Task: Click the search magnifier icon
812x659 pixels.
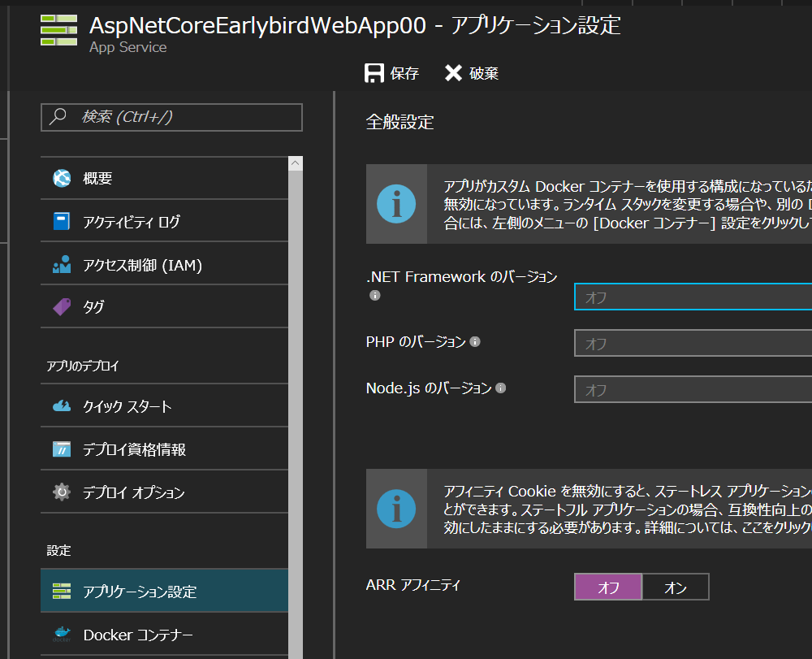Action: [58, 116]
